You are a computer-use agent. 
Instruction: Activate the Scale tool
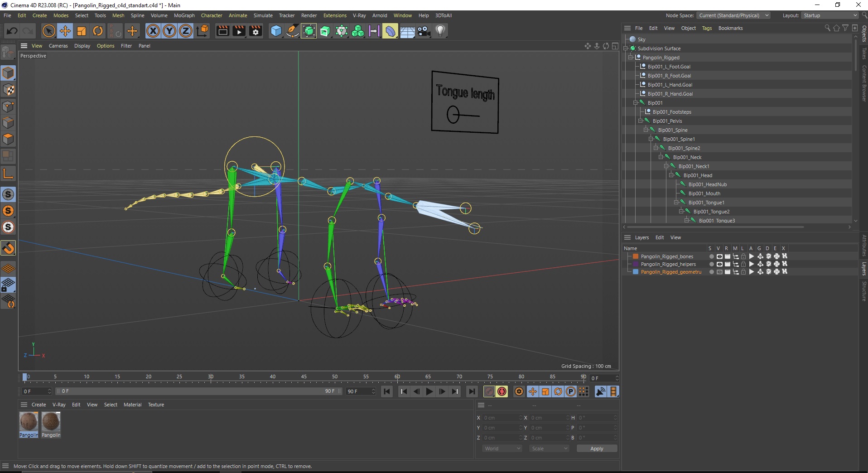click(x=82, y=31)
